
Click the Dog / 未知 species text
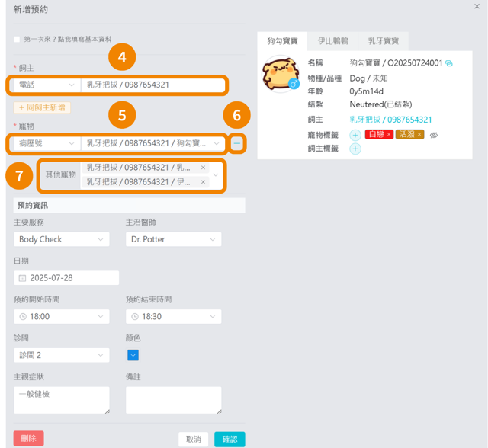tap(368, 78)
